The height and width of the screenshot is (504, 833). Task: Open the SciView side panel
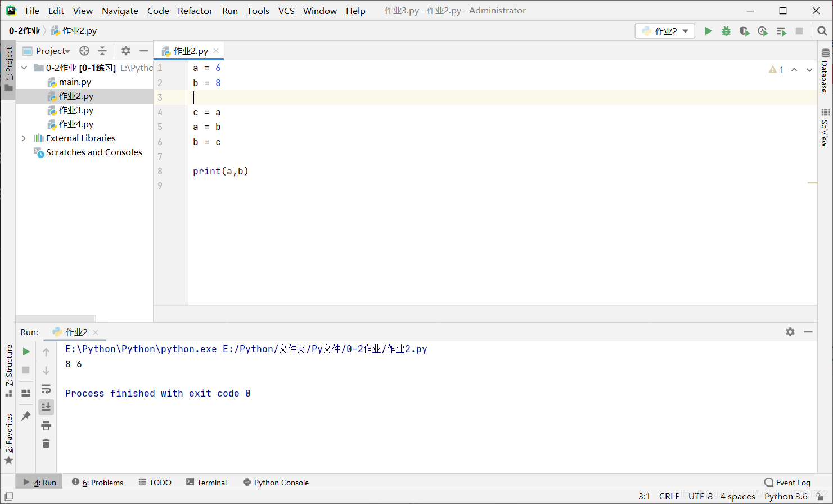(825, 128)
